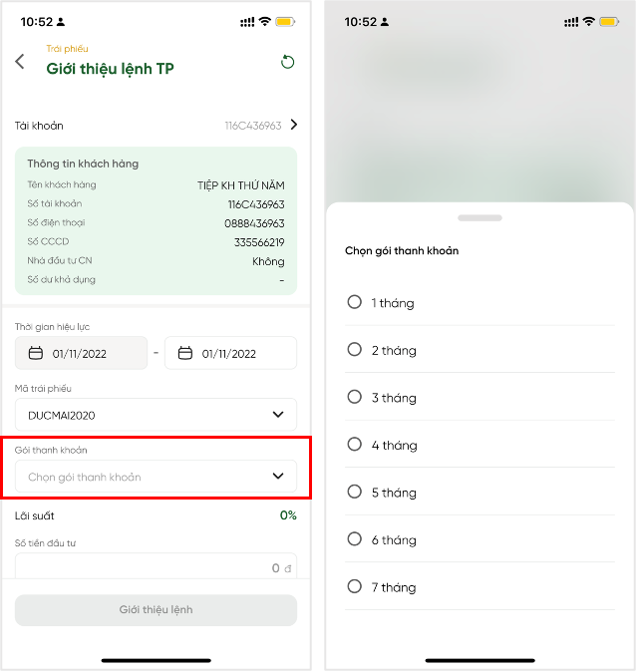This screenshot has width=636, height=672.
Task: Tap the back arrow icon
Action: click(20, 62)
